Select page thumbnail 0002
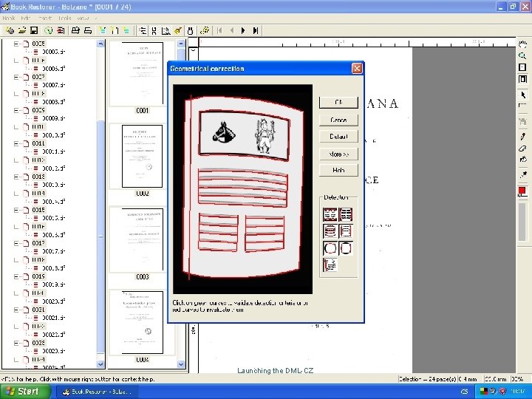The height and width of the screenshot is (399, 532). (142, 157)
